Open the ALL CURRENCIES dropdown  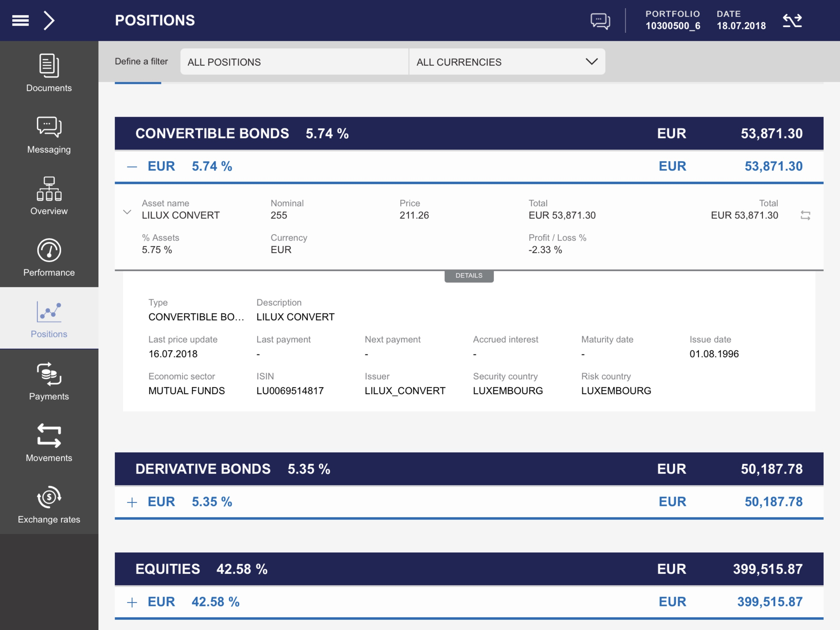pyautogui.click(x=507, y=62)
